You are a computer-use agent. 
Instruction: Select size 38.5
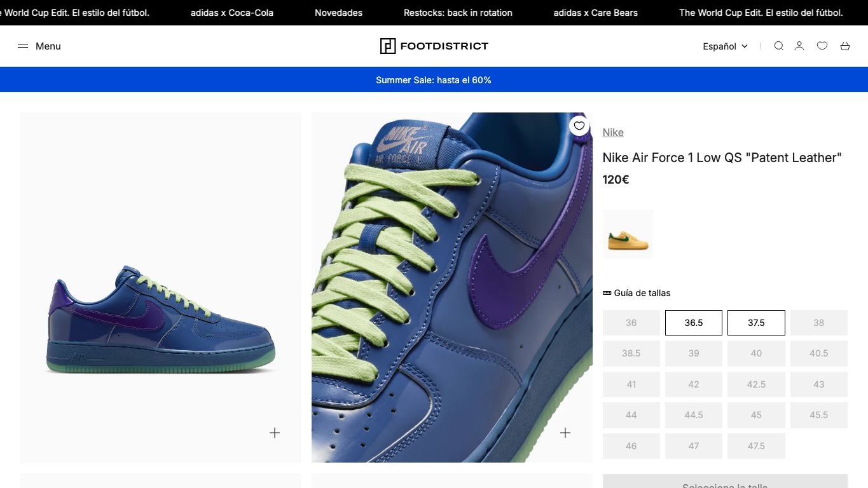(631, 353)
